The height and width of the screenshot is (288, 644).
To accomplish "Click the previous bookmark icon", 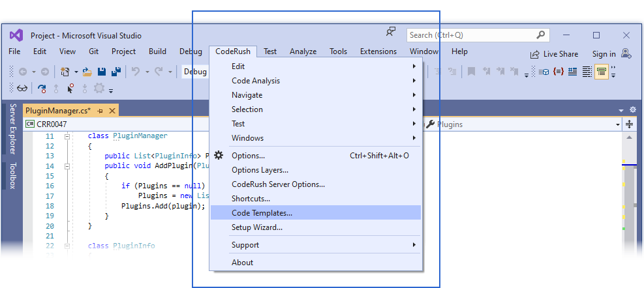I will [486, 72].
